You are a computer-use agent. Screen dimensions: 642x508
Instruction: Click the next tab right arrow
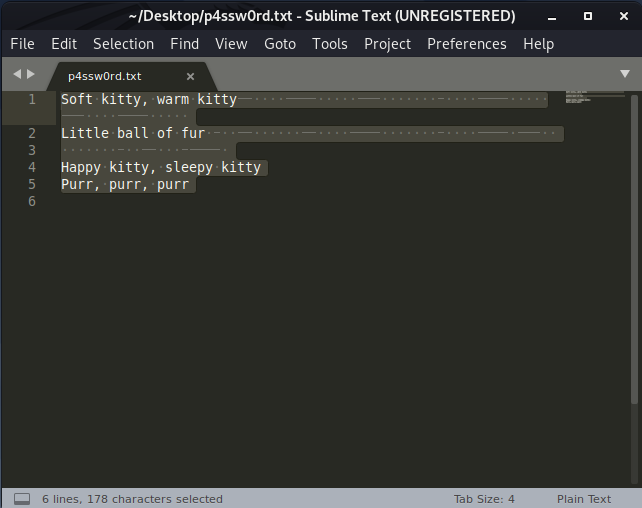pyautogui.click(x=31, y=75)
